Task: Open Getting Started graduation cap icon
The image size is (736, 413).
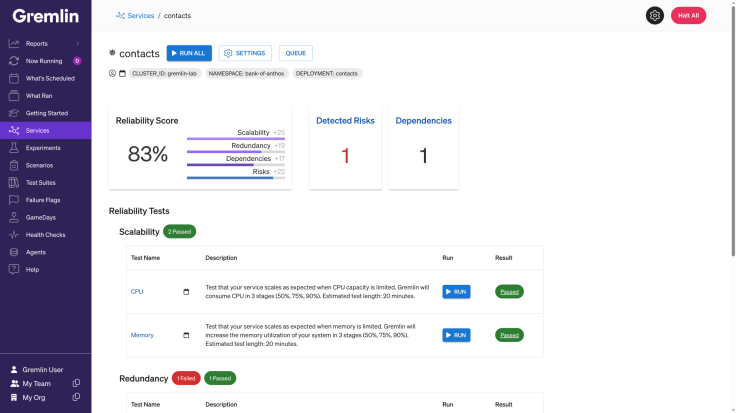Action: (14, 113)
